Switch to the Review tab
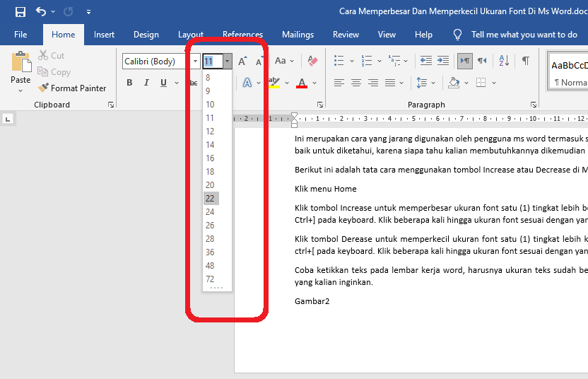Viewport: 588px width, 379px height. (x=346, y=35)
